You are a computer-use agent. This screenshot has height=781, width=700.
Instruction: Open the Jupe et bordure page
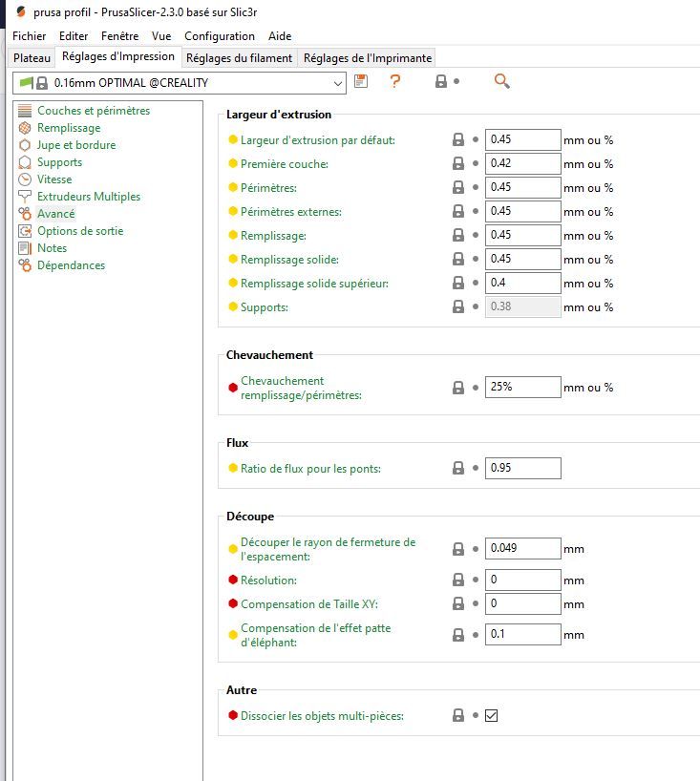pos(76,145)
